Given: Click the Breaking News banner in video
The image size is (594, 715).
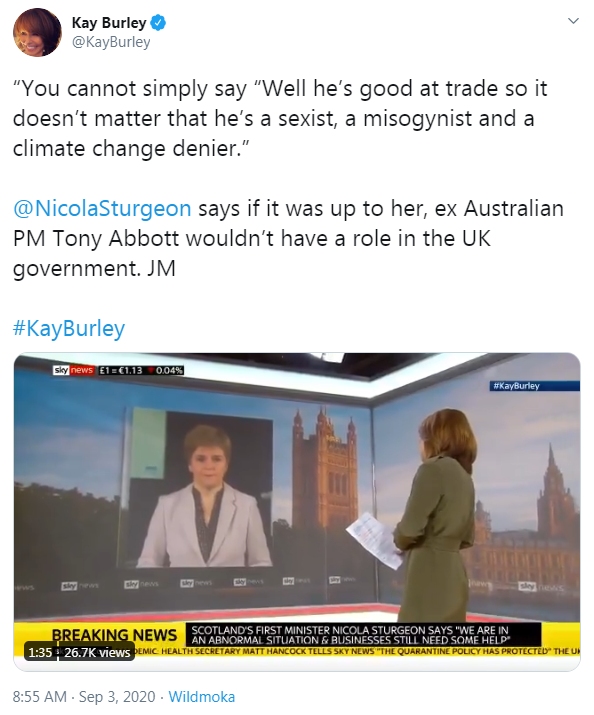Looking at the screenshot, I should tap(114, 634).
